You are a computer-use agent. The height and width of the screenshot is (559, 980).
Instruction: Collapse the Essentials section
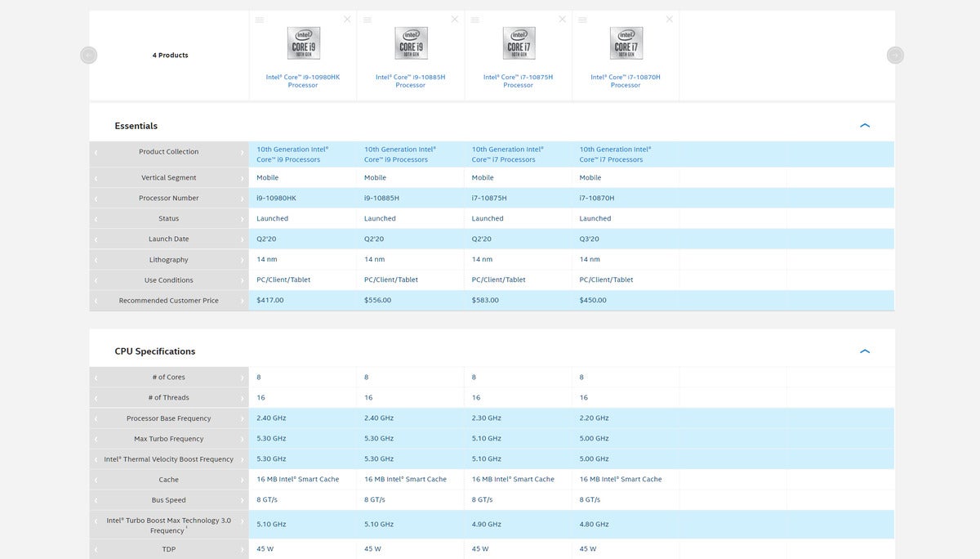pyautogui.click(x=865, y=126)
